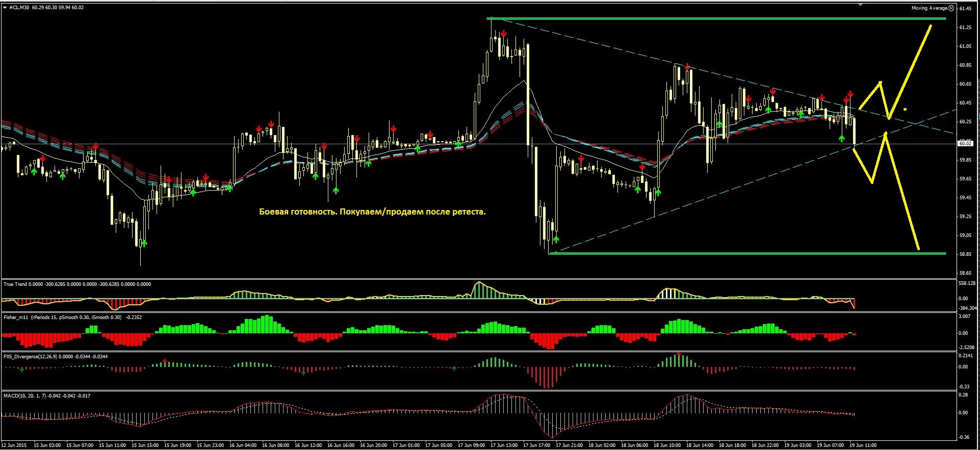Click price level 58.65 on the scale
Viewport: 980px width, 450px height.
pyautogui.click(x=965, y=273)
